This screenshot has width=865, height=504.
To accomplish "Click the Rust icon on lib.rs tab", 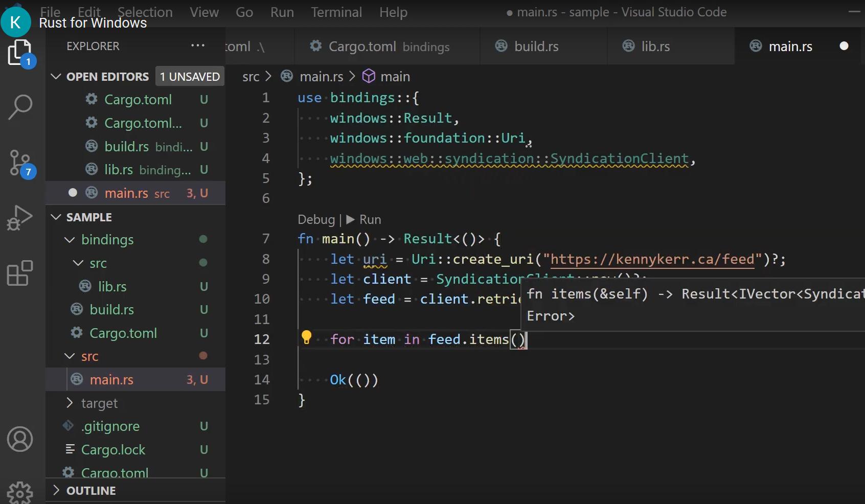I will tap(629, 46).
